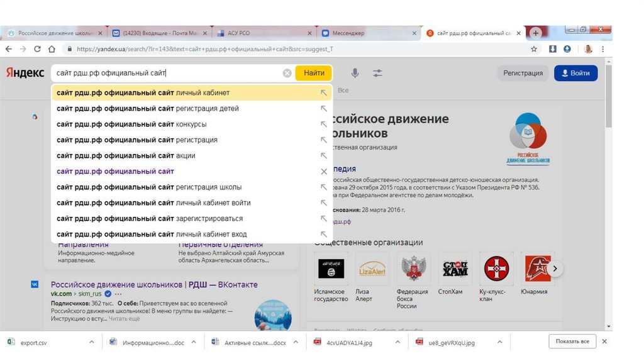Screen dimensions: 644x361
Task: Bookmark this page with the star icon
Action: tap(534, 49)
